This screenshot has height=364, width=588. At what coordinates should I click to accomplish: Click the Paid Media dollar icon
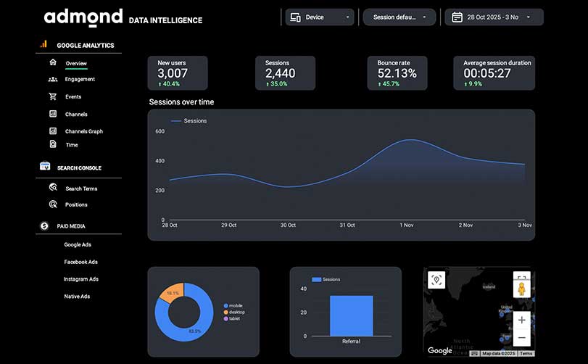point(44,226)
